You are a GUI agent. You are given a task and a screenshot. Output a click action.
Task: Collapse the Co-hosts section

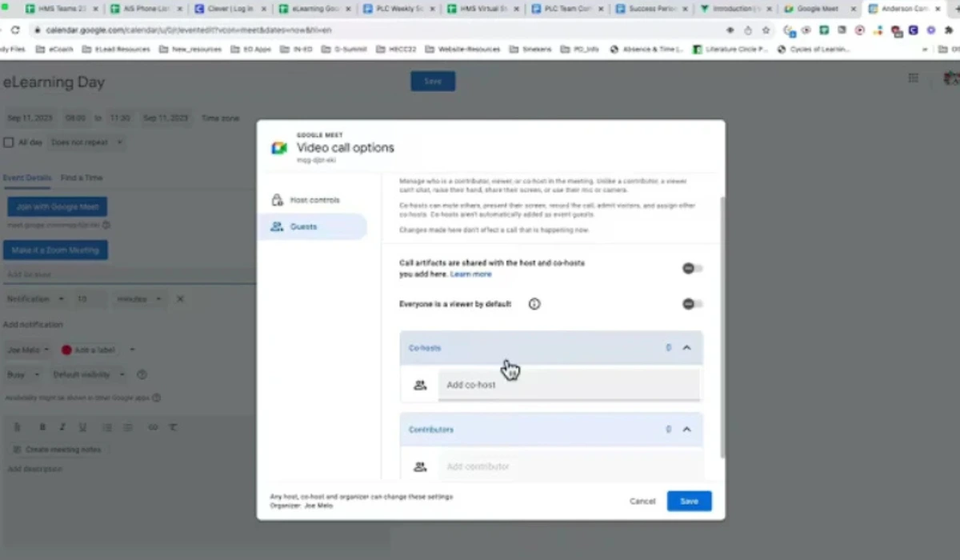tap(686, 347)
